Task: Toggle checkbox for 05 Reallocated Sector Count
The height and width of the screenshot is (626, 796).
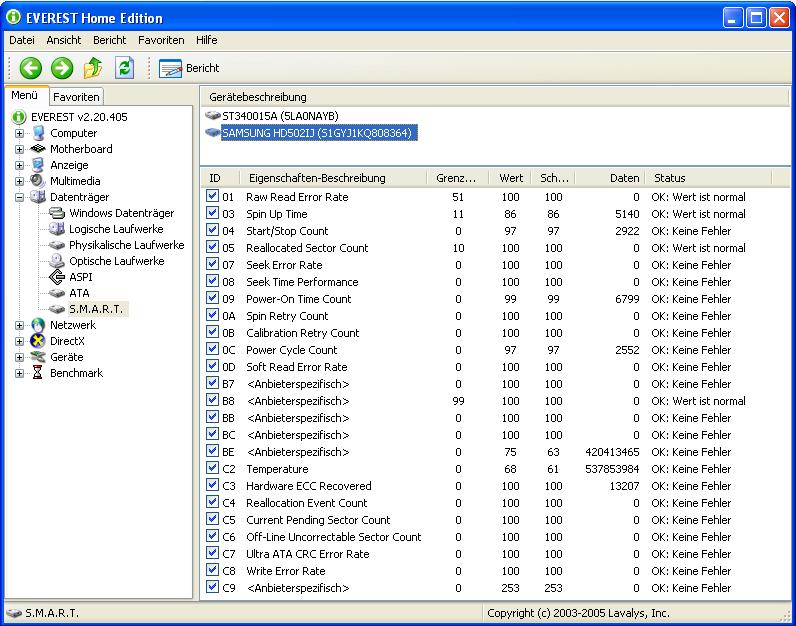Action: 213,247
